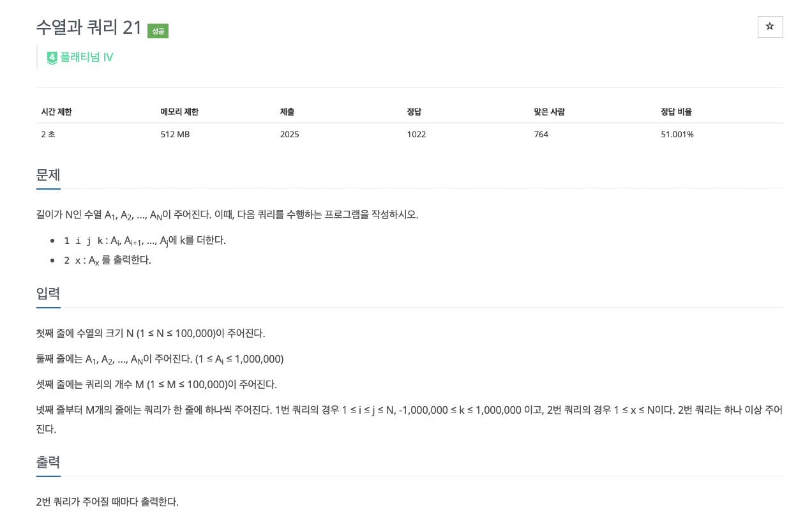Image resolution: width=812 pixels, height=521 pixels.
Task: Click the star bookmark icon
Action: click(x=770, y=27)
